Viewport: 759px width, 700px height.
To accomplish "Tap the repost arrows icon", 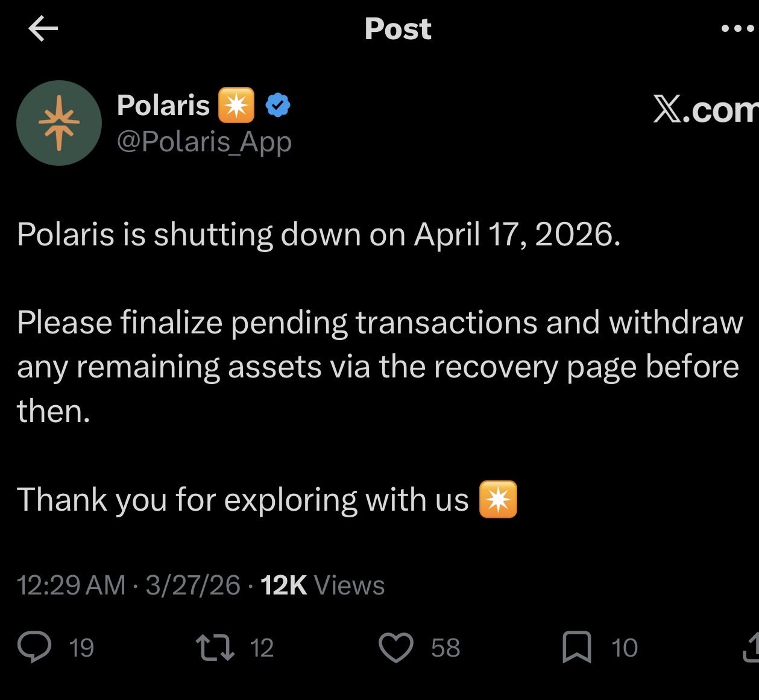I will click(x=216, y=648).
